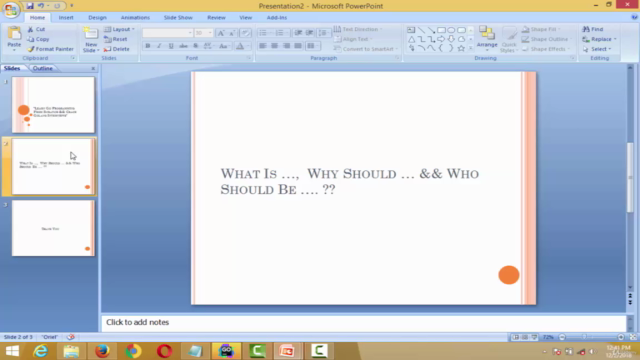640x360 pixels.
Task: Choose the Isosceles Triangle shape
Action: coord(411,39)
